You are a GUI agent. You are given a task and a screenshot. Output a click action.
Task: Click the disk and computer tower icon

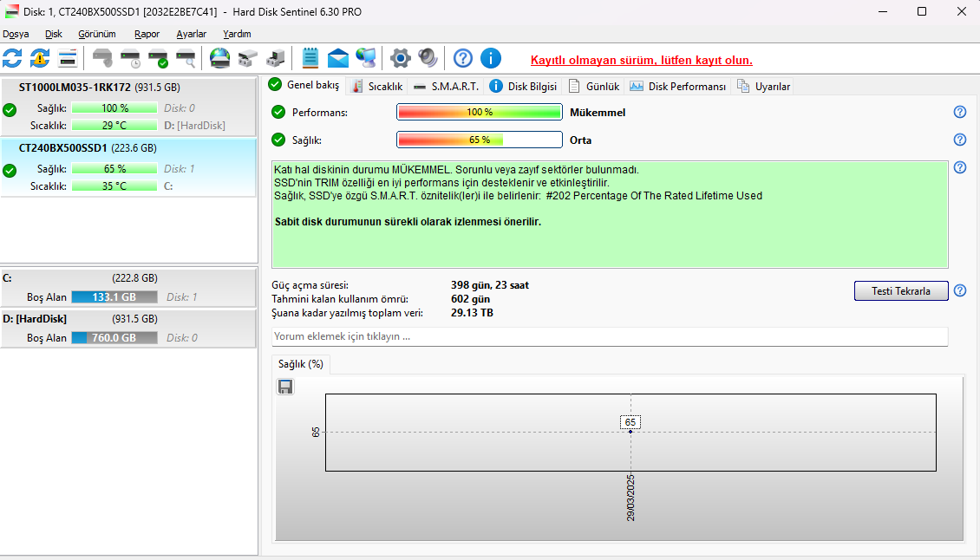(x=276, y=58)
